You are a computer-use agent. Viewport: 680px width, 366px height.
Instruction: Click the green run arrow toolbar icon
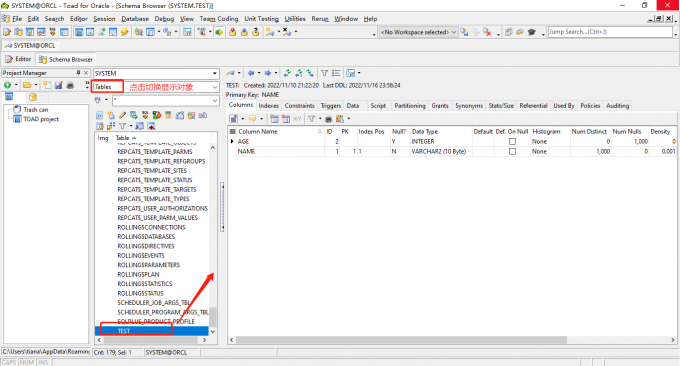[x=219, y=32]
